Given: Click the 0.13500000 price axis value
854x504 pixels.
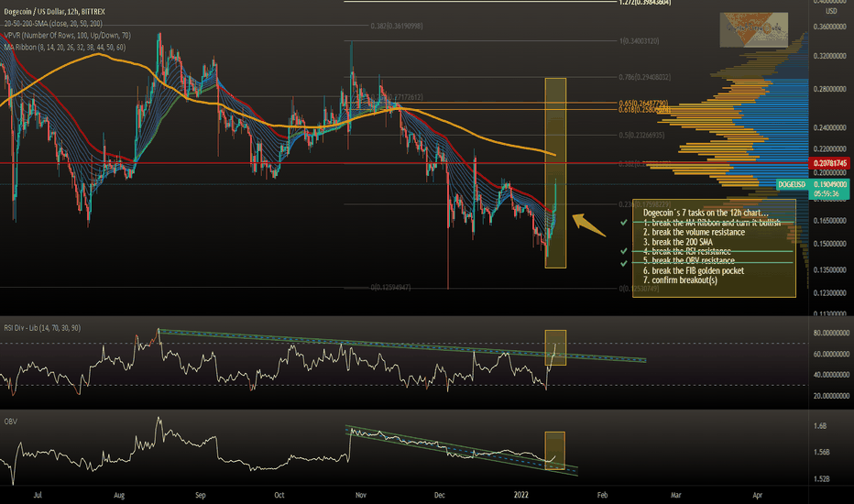Looking at the screenshot, I should [830, 269].
